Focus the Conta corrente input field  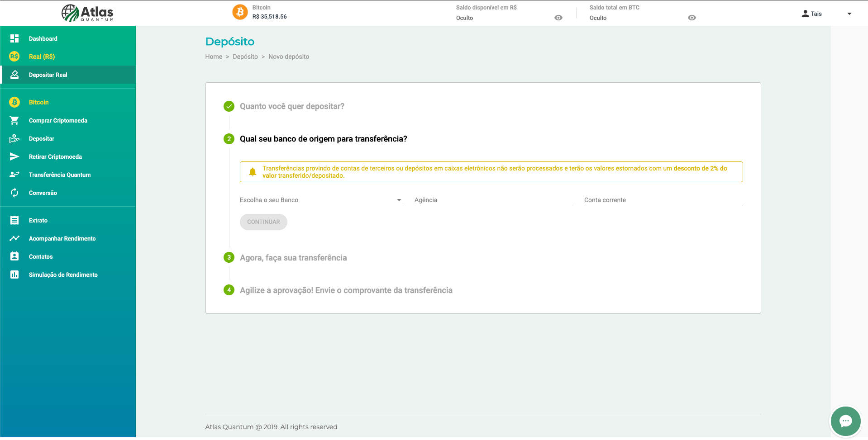coord(663,200)
